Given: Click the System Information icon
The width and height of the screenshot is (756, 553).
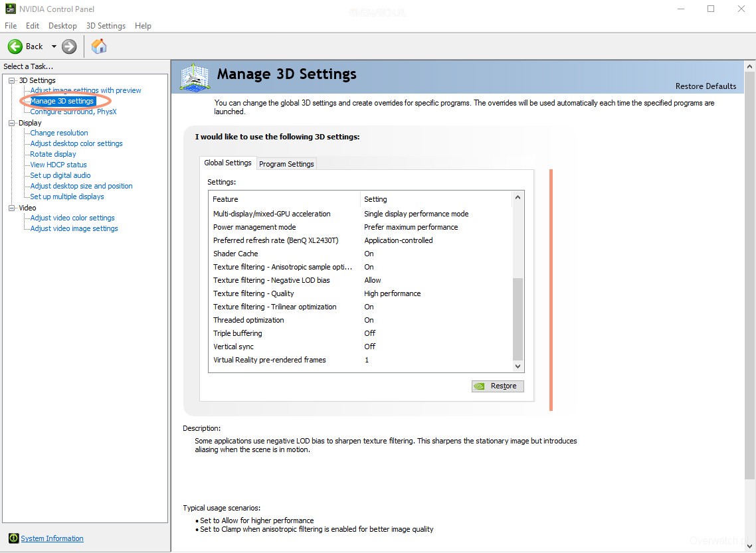Looking at the screenshot, I should 13,538.
